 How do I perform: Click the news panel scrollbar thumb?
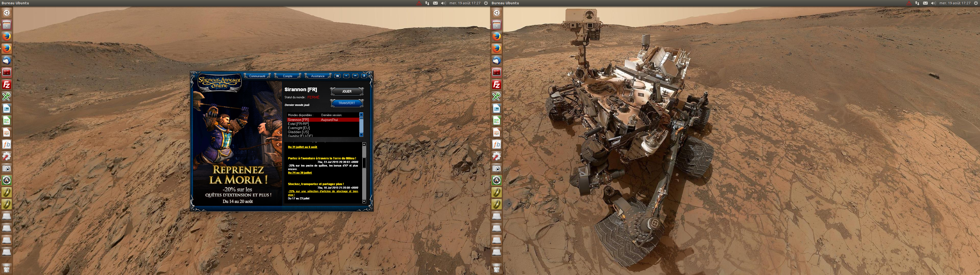coord(364,162)
